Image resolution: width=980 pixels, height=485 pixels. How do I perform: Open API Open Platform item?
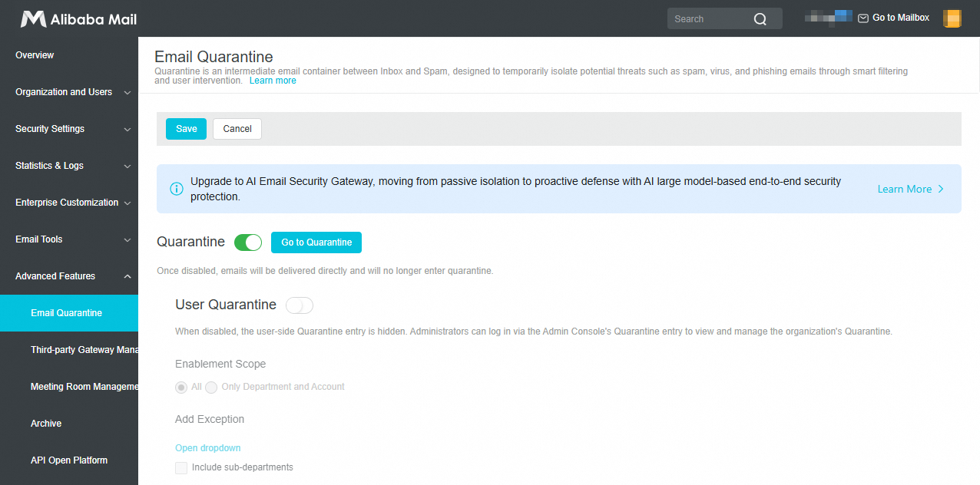[69, 460]
